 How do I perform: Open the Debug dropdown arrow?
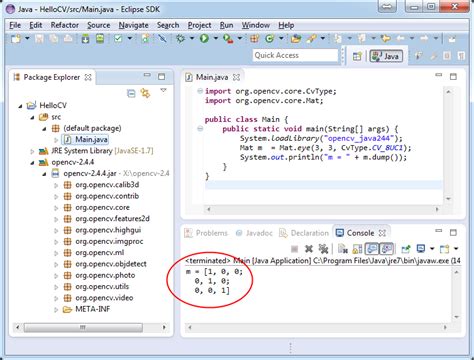coord(192,39)
